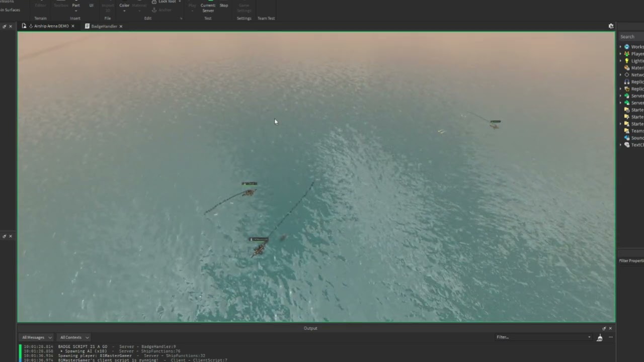Click the TextChatService icon in Explorer
Viewport: 644px width, 362px height.
pos(626,145)
